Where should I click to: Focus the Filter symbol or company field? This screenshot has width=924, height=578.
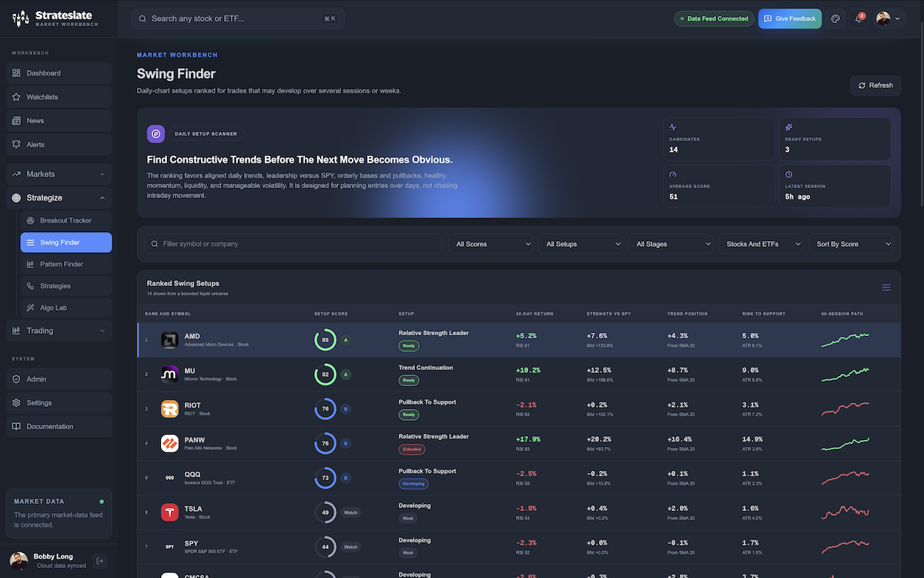(x=294, y=244)
